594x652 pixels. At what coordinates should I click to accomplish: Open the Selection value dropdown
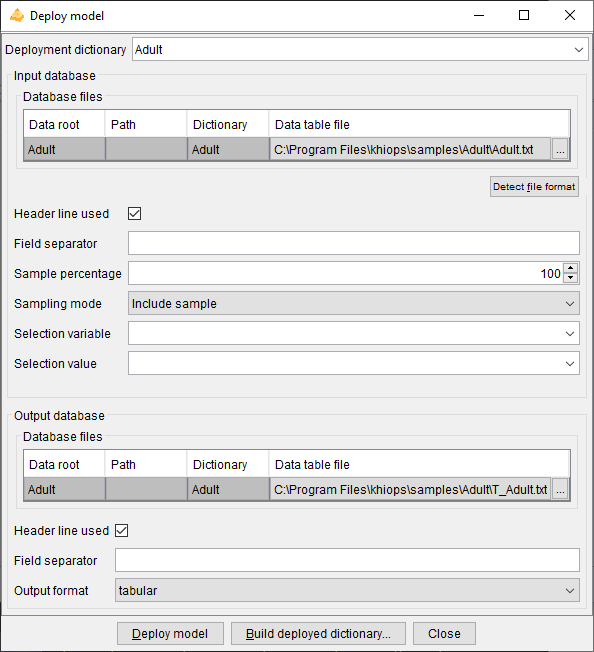(354, 363)
